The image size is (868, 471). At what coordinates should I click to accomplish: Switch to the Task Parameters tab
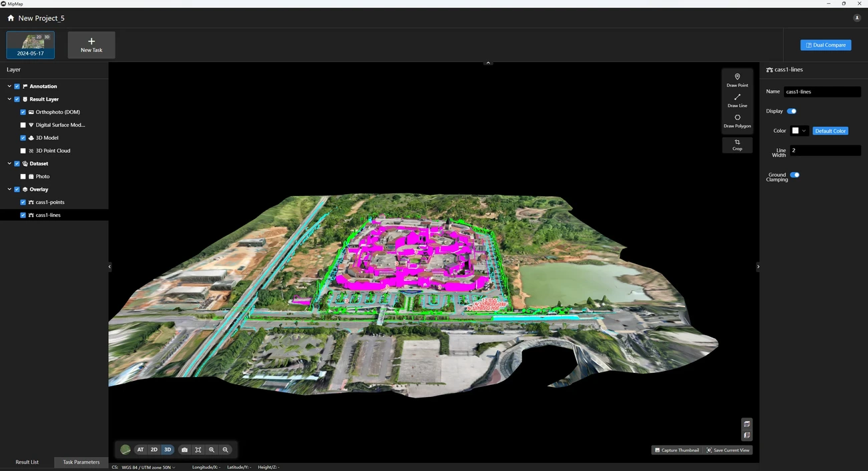pyautogui.click(x=81, y=462)
